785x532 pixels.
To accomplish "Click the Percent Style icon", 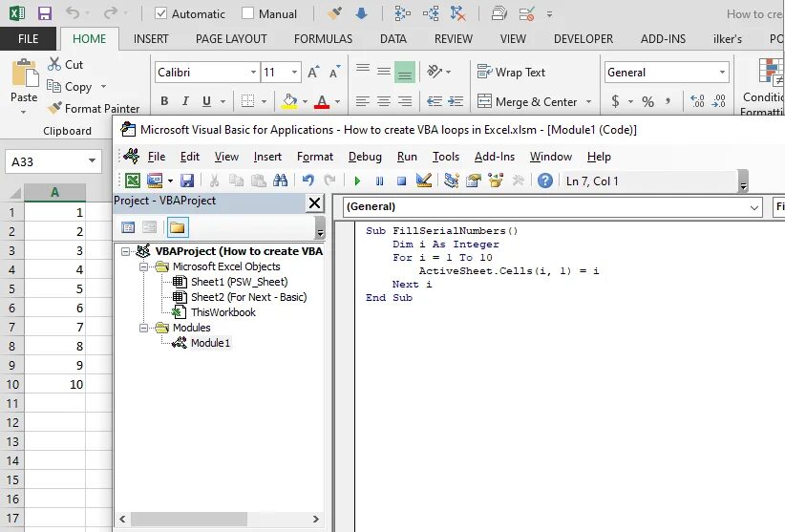I will point(647,101).
